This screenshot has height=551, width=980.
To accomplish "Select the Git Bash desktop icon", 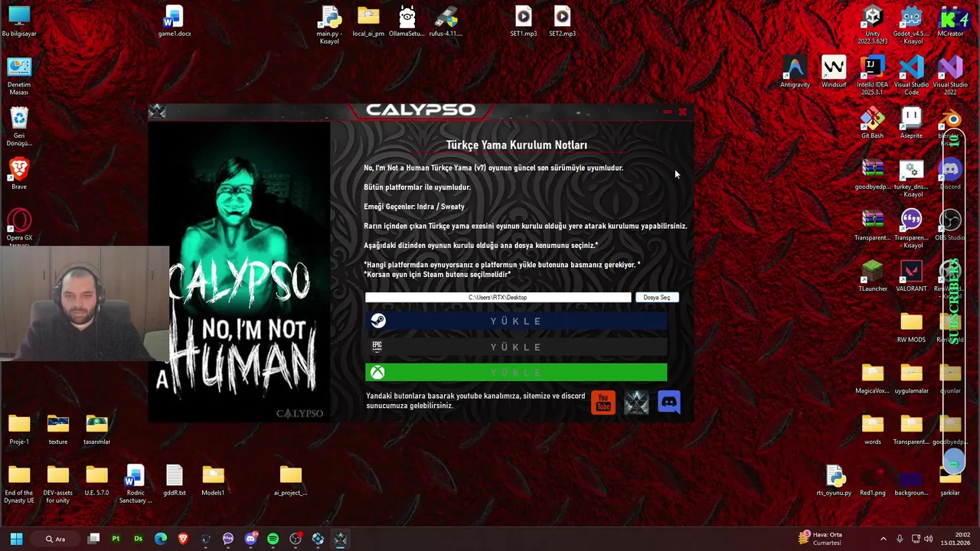I will coord(873,124).
